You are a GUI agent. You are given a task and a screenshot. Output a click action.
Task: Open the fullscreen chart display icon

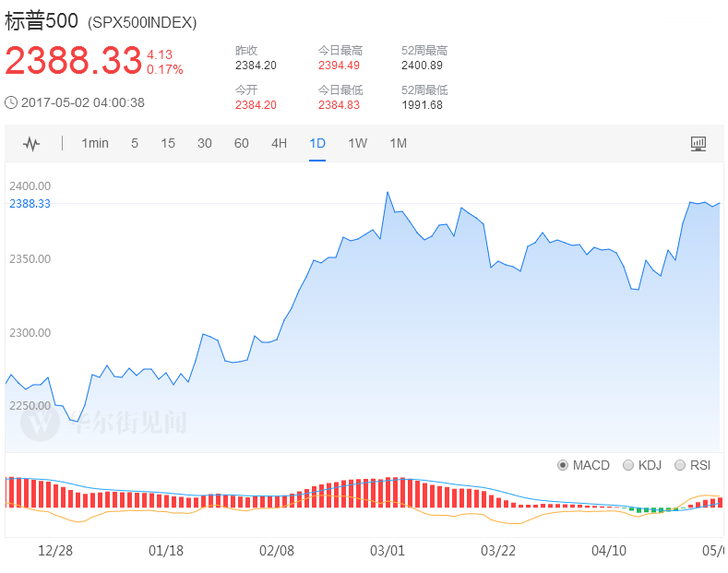[698, 144]
